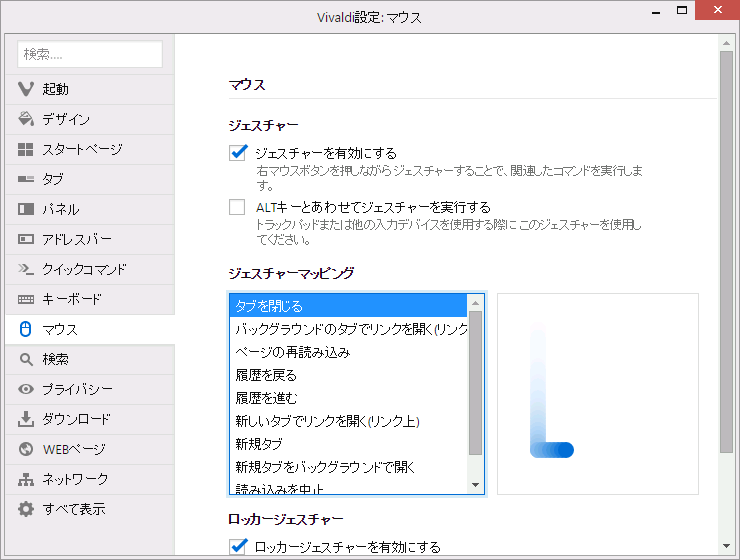The width and height of the screenshot is (740, 560).
Task: Disable ジェスチャーを有効にする checkbox
Action: (x=237, y=153)
